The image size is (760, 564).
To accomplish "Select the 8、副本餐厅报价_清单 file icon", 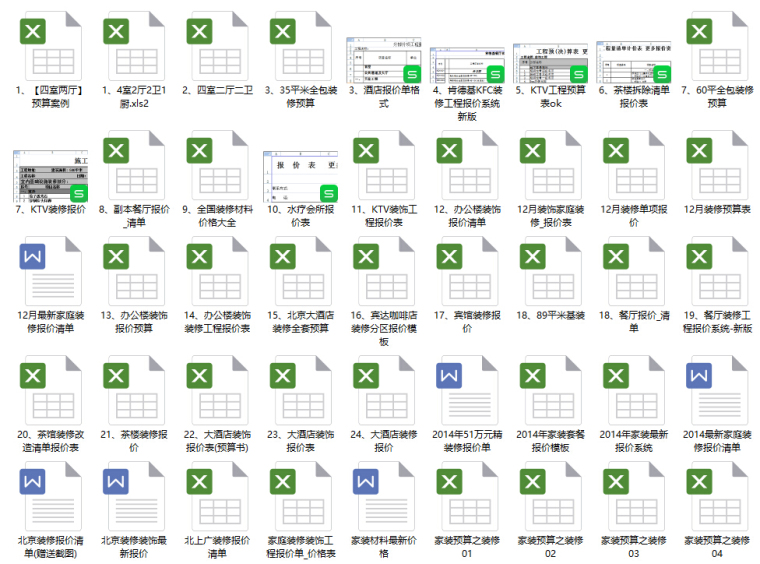I will pyautogui.click(x=134, y=165).
